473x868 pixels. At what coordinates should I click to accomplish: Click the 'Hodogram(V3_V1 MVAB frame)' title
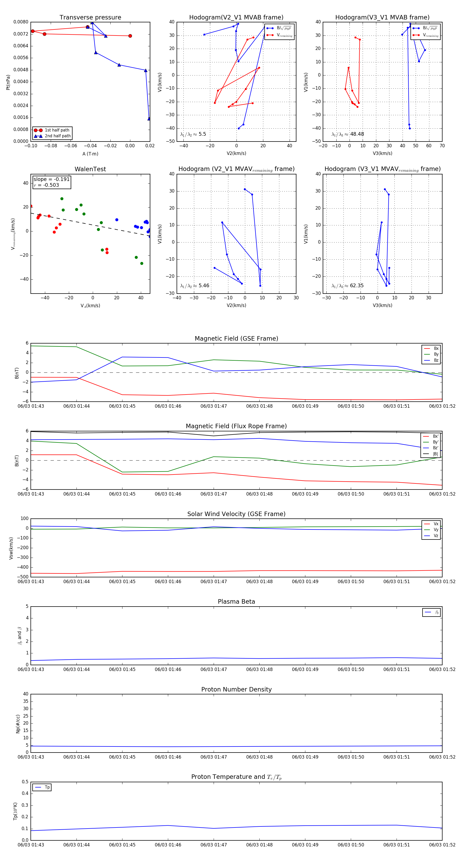382,18
